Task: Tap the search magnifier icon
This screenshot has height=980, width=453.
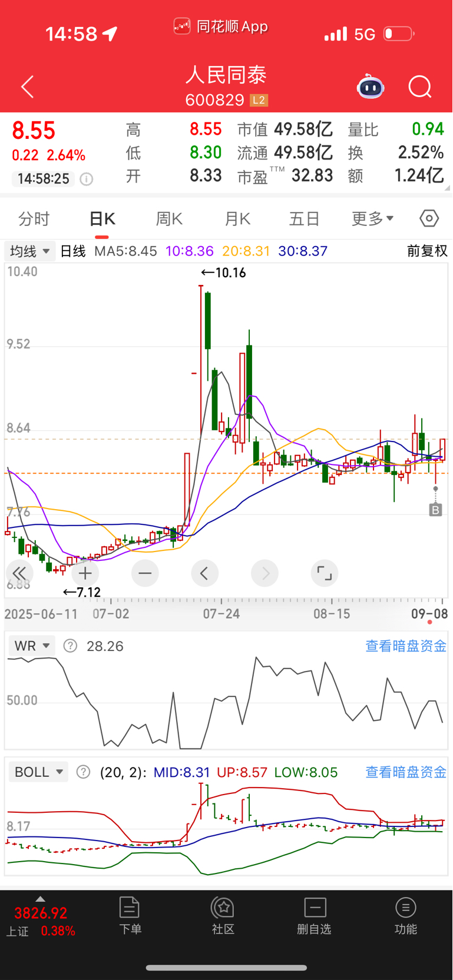Action: (420, 87)
